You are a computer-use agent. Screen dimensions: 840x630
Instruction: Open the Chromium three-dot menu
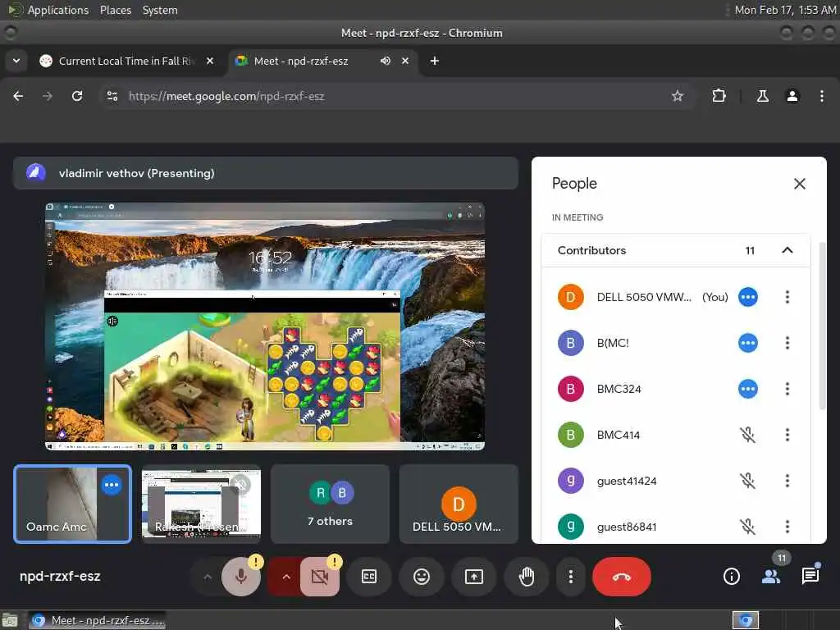click(822, 97)
